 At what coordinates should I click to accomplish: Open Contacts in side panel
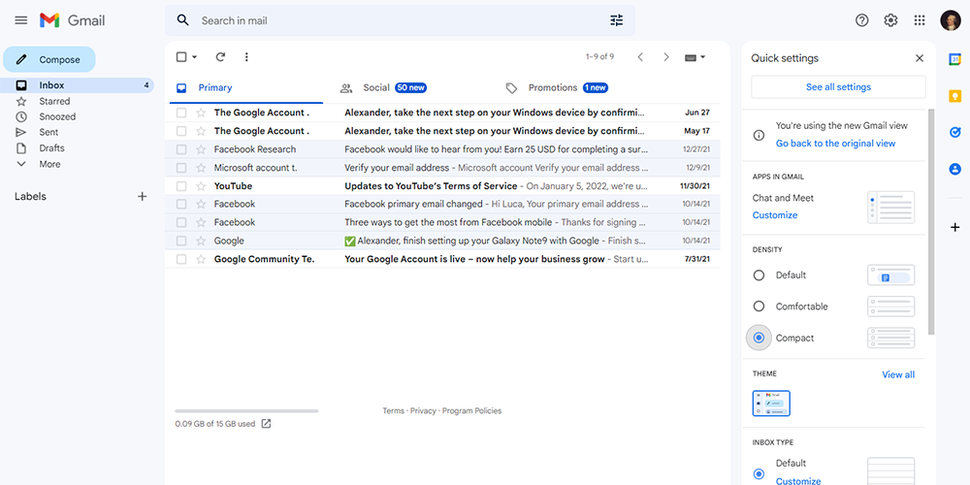click(x=955, y=168)
